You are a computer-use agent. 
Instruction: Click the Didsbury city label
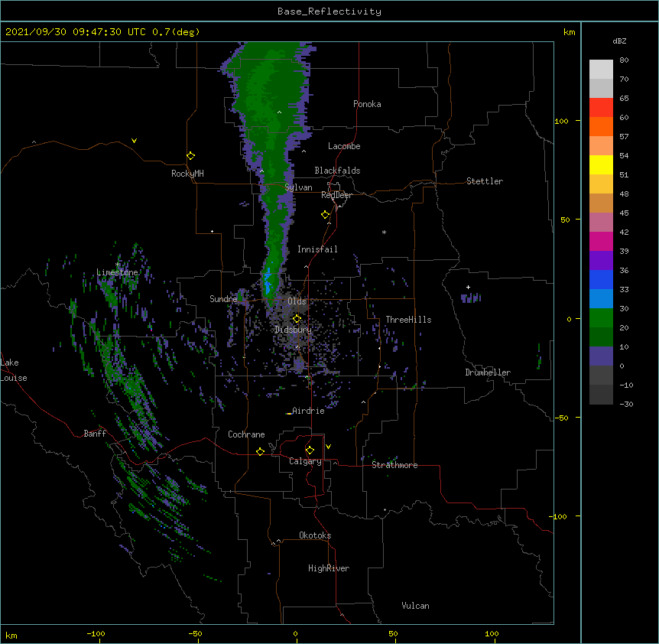click(294, 330)
